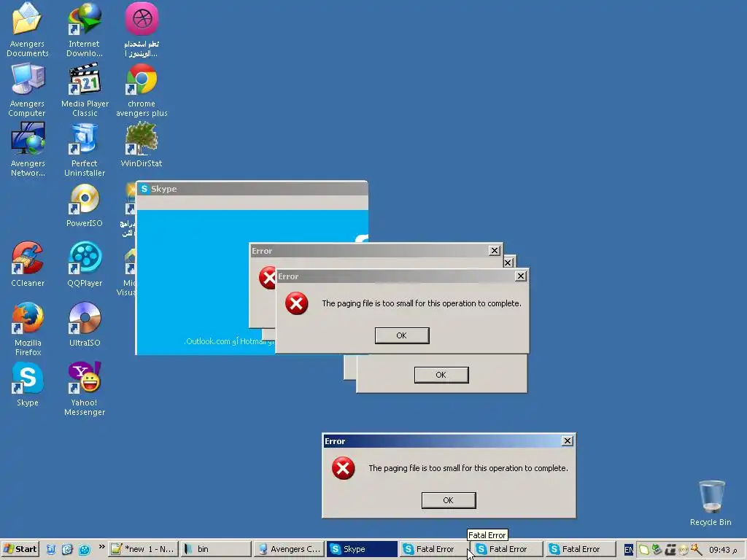
Task: Select the Recycle Bin icon
Action: click(711, 503)
